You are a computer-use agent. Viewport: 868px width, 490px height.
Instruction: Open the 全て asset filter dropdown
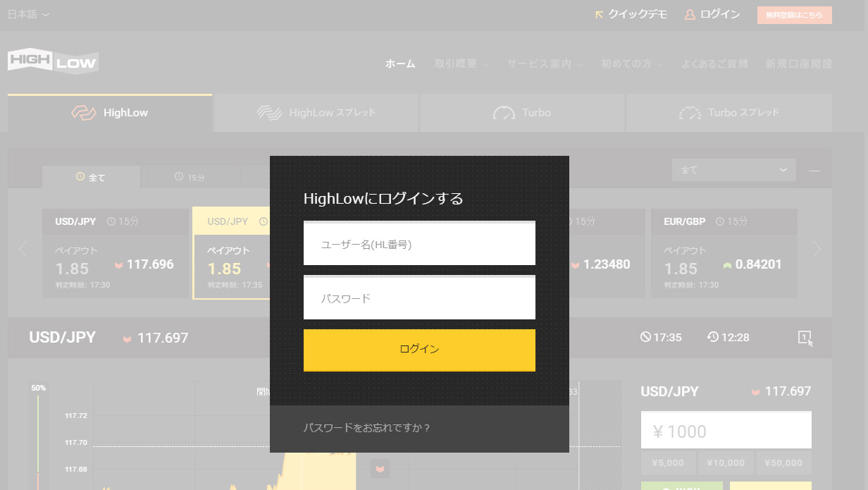pos(734,170)
